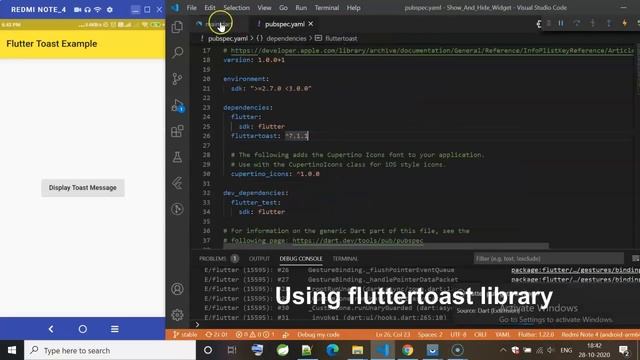The image size is (640, 360).
Task: Tap the phone recent apps menu button
Action: (x=115, y=329)
